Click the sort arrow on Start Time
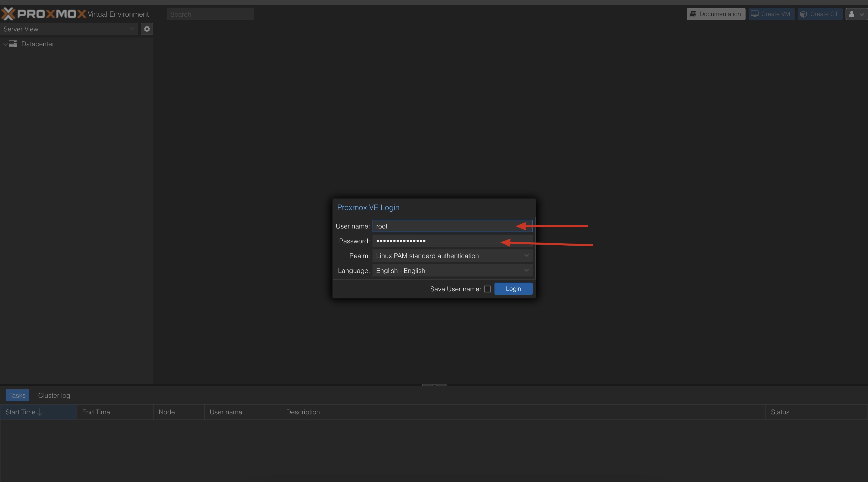Screen dimensions: 868x482 (40, 412)
